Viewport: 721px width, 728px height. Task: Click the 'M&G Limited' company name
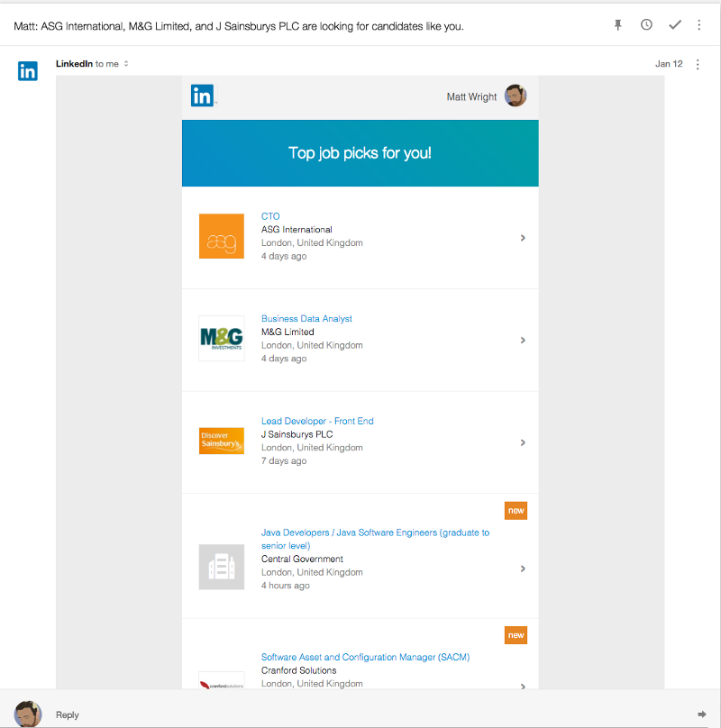tap(287, 332)
